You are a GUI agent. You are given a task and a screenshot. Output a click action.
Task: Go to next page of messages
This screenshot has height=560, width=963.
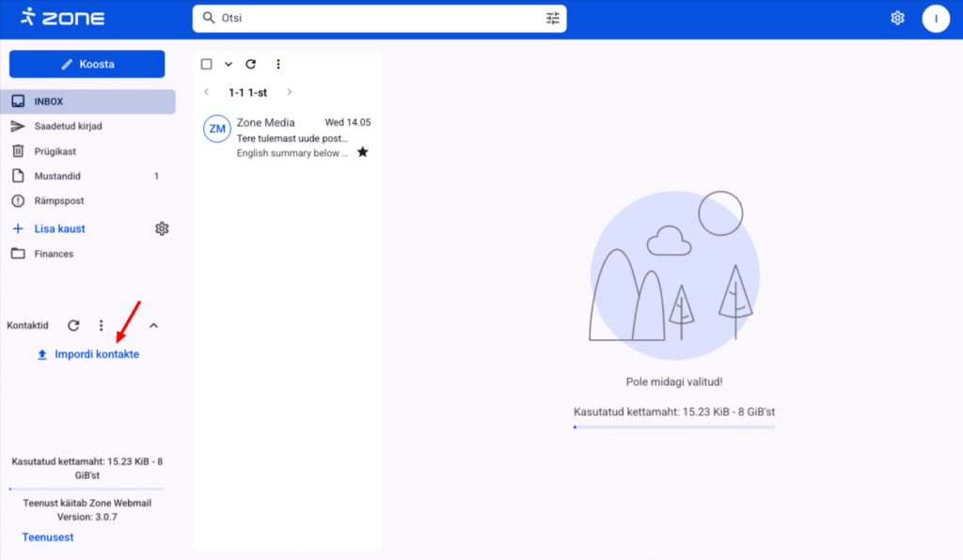click(290, 92)
